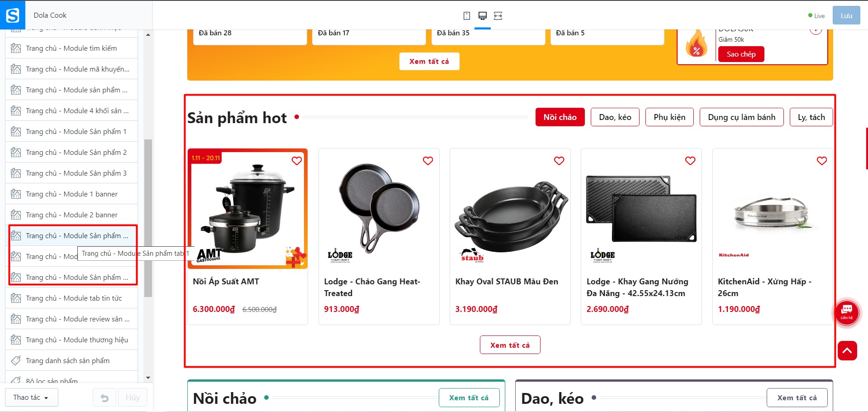Click the red Liên hệ chat bubble

tap(847, 312)
